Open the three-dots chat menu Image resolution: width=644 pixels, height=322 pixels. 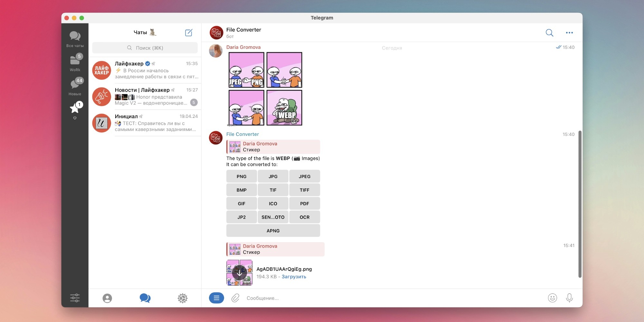[x=569, y=33]
